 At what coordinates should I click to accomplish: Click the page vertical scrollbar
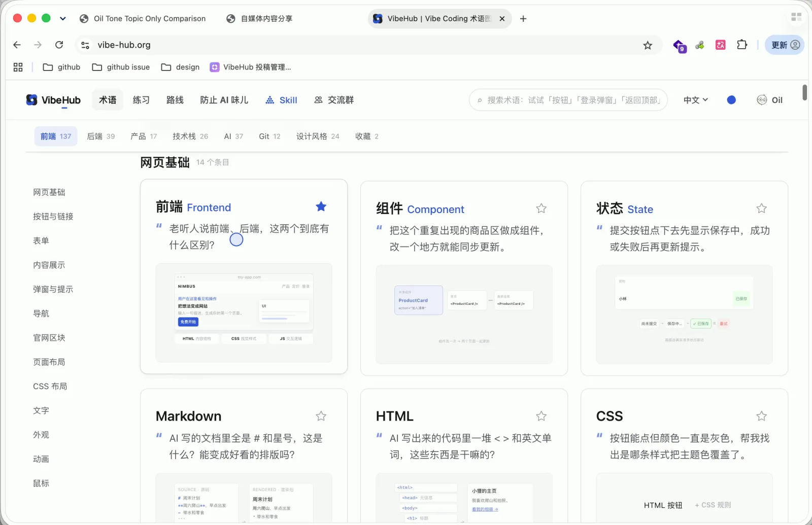(x=804, y=93)
